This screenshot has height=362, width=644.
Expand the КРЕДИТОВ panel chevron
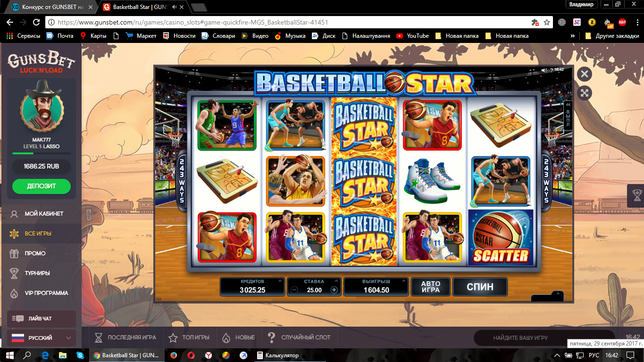click(280, 281)
